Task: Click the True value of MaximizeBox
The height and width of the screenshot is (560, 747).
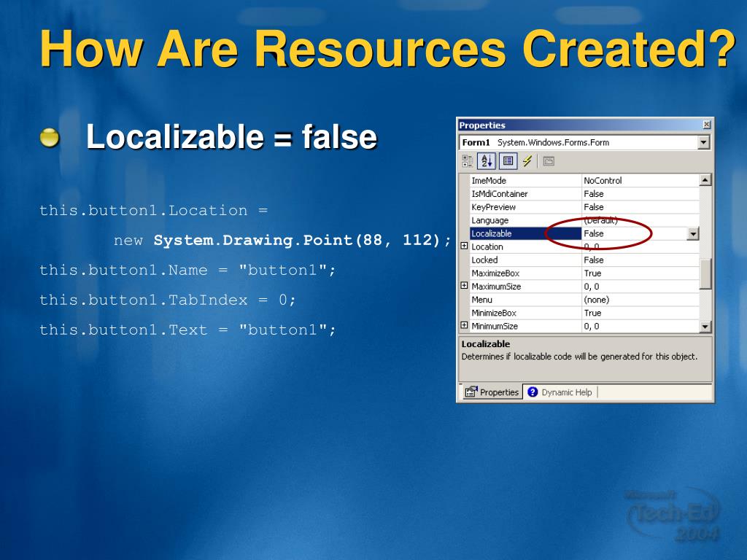Action: pos(592,273)
